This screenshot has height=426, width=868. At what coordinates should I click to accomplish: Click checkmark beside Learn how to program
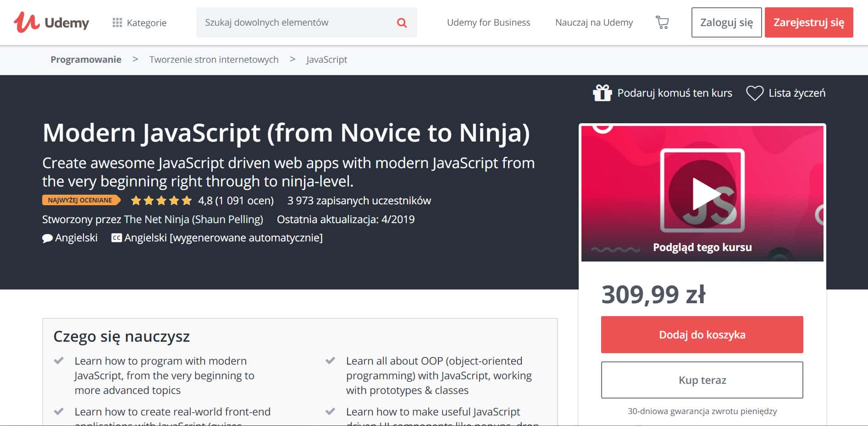coord(59,360)
